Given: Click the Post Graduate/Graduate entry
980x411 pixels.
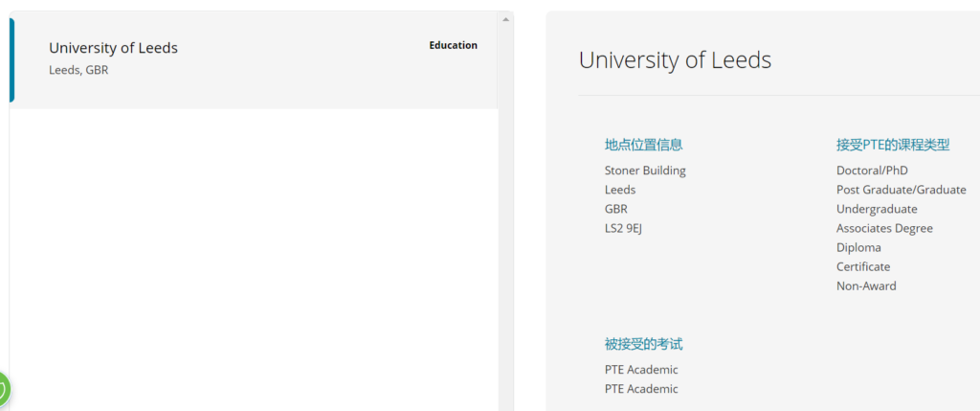Looking at the screenshot, I should 902,190.
